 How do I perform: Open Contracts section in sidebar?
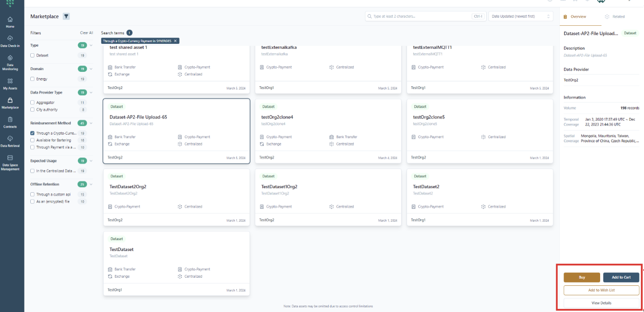click(10, 123)
